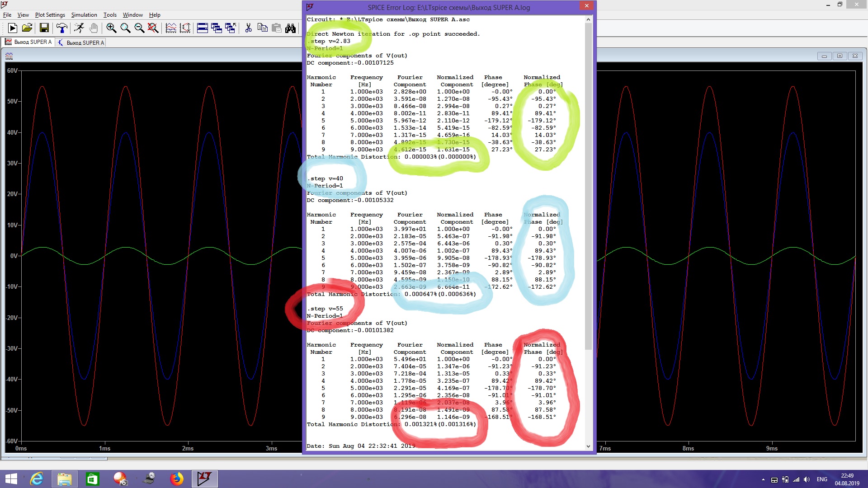Open the Plot Settings menu
The image size is (868, 488).
click(x=50, y=15)
